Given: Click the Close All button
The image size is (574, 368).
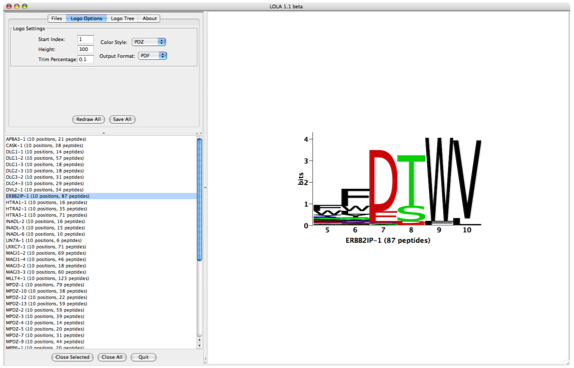Looking at the screenshot, I should 112,357.
